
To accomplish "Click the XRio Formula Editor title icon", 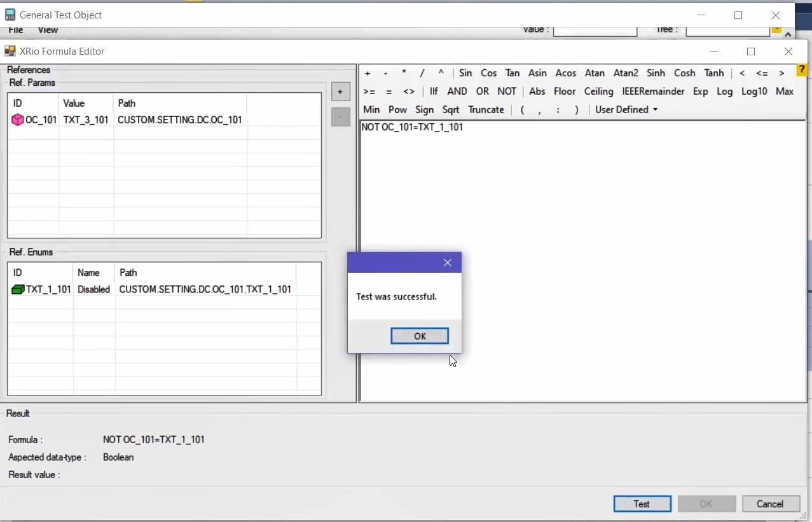I will pyautogui.click(x=10, y=52).
